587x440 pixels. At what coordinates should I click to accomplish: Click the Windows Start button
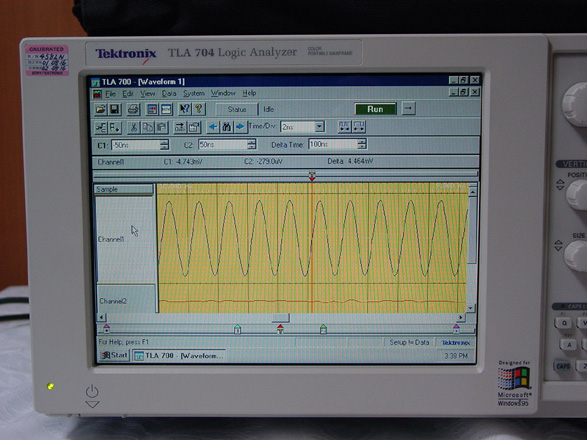coord(114,355)
